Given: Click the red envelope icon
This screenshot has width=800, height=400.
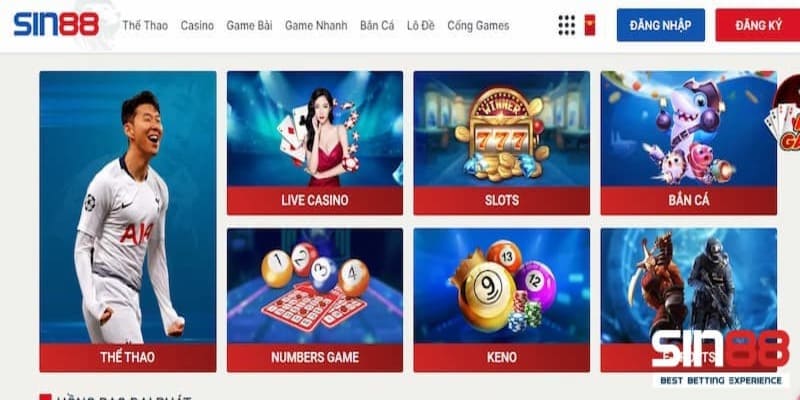Looking at the screenshot, I should pyautogui.click(x=590, y=25).
